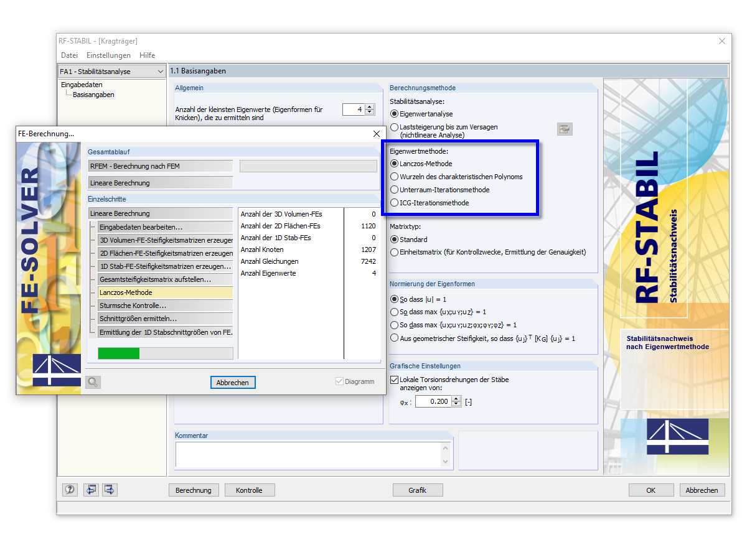The width and height of the screenshot is (747, 560).
Task: Select Einheitsmatrix matrix type
Action: (x=394, y=252)
